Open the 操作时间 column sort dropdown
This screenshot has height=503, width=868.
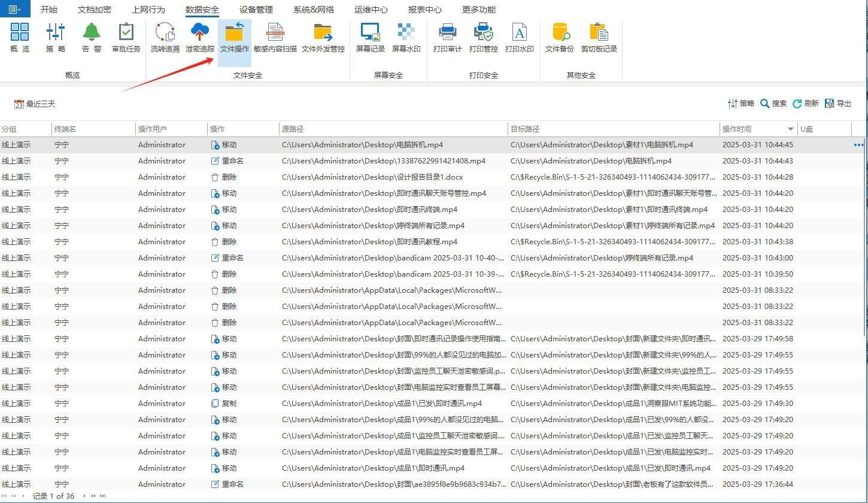tap(788, 128)
